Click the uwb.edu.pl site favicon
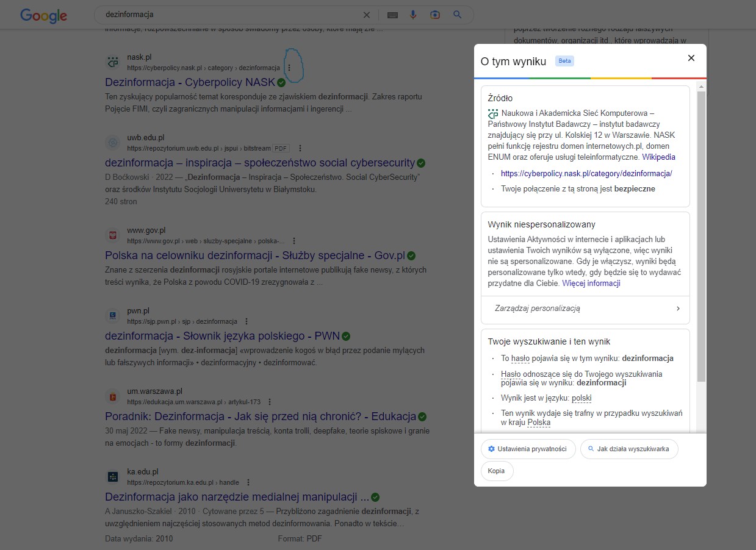 tap(113, 143)
